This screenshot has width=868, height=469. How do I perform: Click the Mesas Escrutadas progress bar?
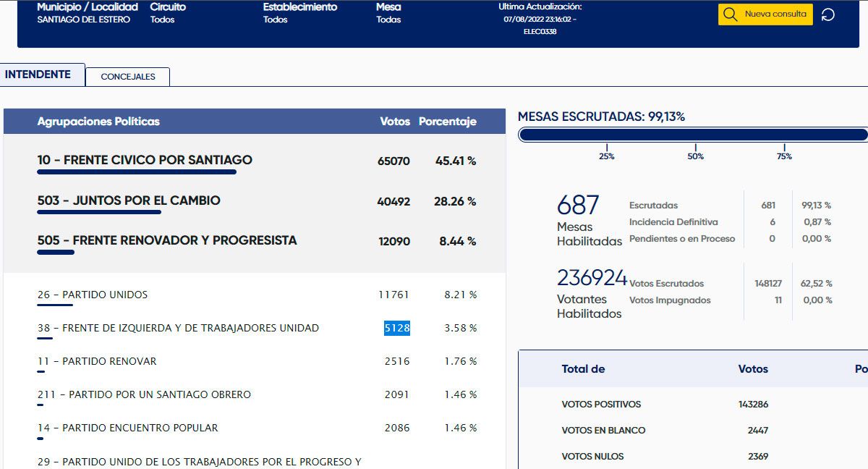point(692,135)
